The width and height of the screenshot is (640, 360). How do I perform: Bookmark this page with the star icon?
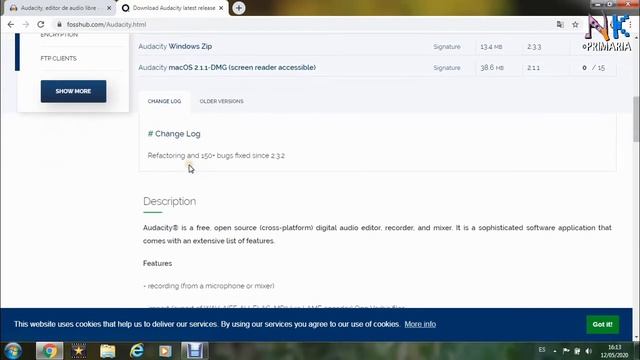tap(575, 24)
